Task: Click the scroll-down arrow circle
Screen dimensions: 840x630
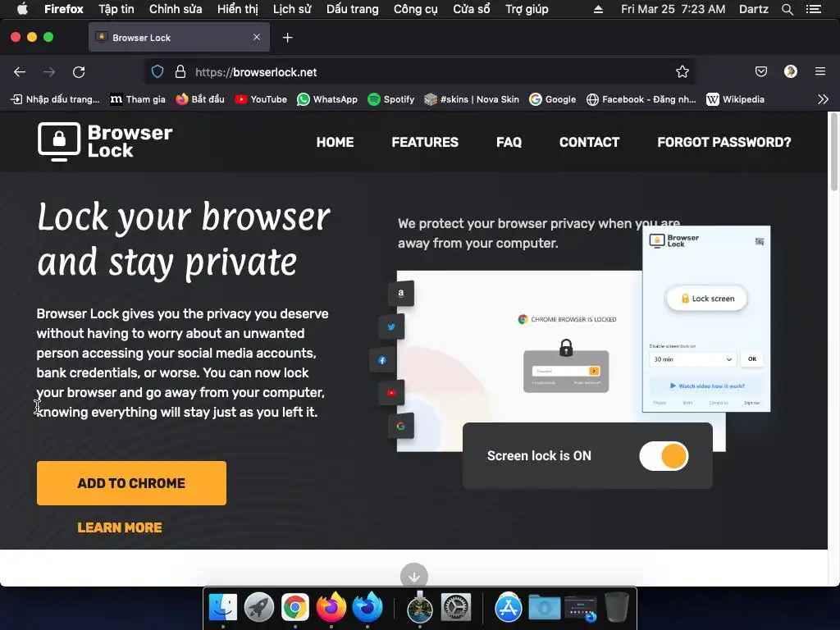Action: tap(414, 577)
